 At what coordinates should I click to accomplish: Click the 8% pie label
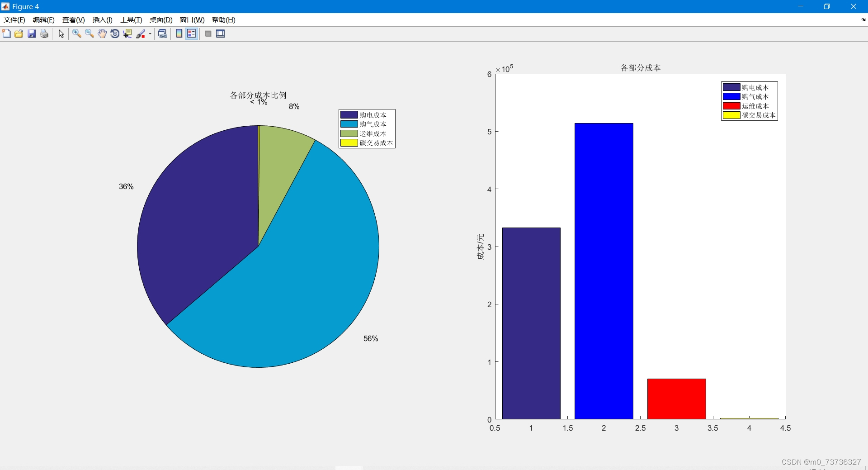click(294, 106)
